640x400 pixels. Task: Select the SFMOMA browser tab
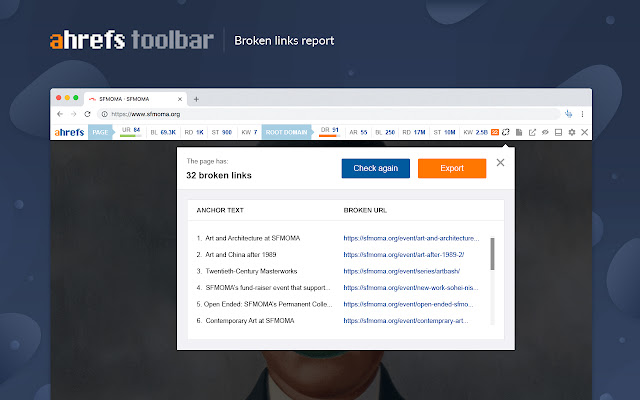pos(135,99)
